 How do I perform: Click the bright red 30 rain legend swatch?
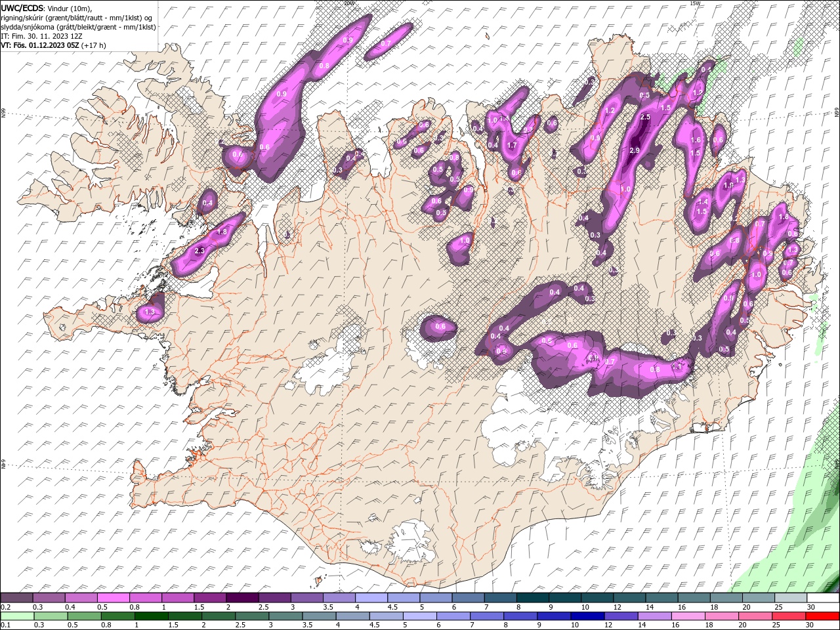pos(822,616)
